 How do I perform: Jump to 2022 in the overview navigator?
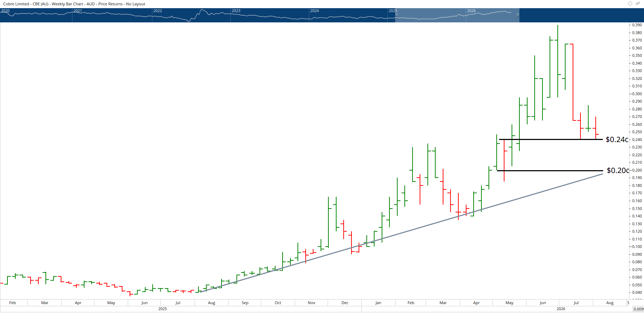[x=158, y=11]
